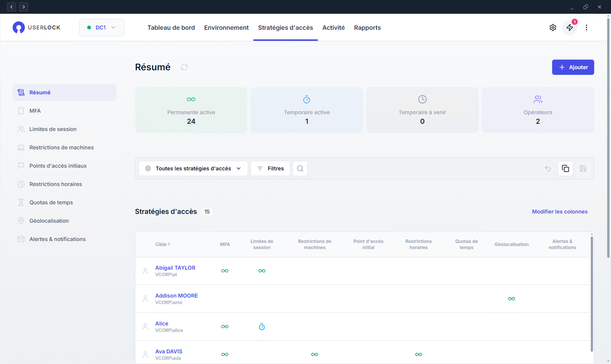
Task: Click the search magnifier icon
Action: [300, 168]
